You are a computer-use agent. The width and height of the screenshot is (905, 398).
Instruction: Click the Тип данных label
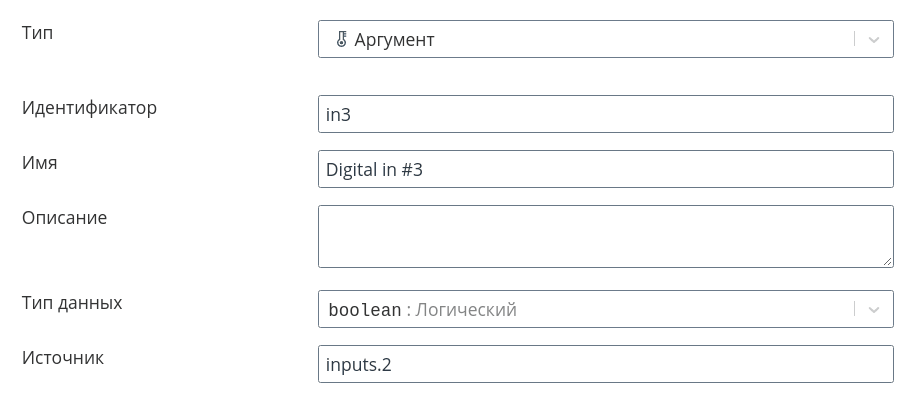pos(72,303)
